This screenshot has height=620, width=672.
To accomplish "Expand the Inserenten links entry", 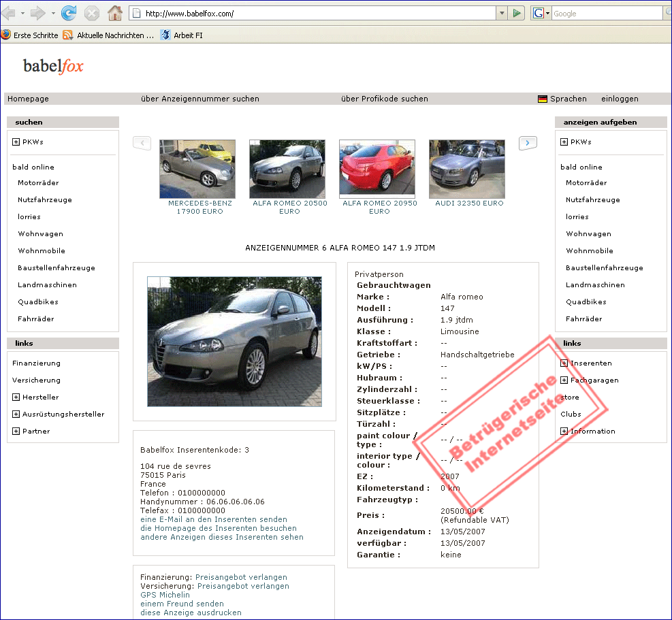I will (x=564, y=363).
